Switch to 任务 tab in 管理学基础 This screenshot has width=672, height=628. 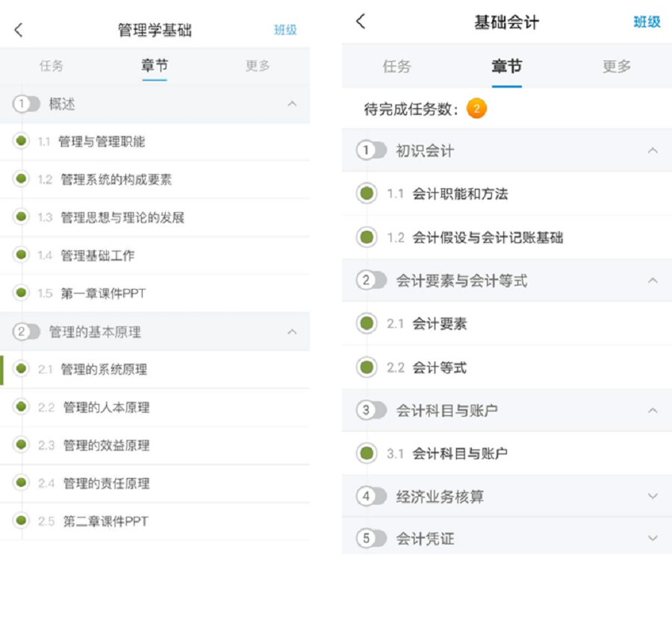52,66
